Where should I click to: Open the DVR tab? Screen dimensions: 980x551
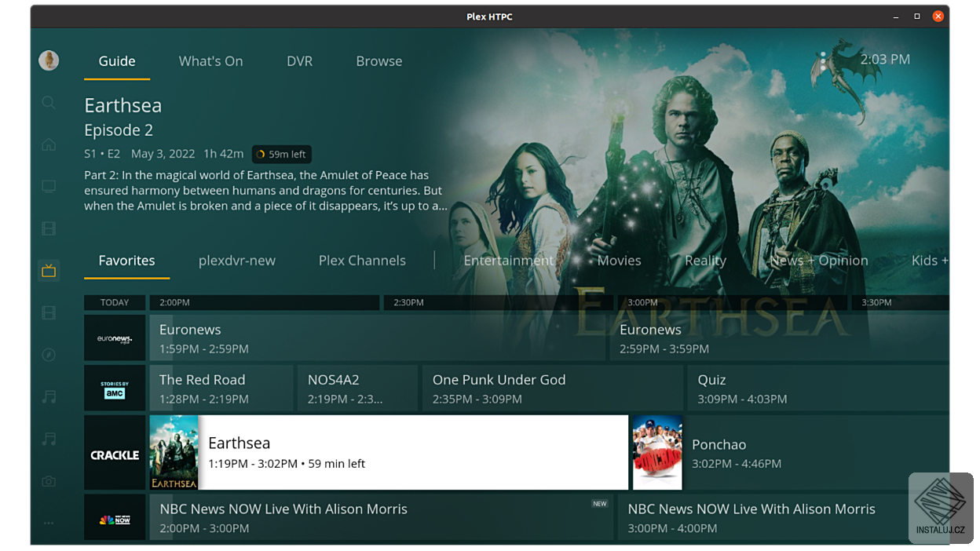click(x=299, y=60)
